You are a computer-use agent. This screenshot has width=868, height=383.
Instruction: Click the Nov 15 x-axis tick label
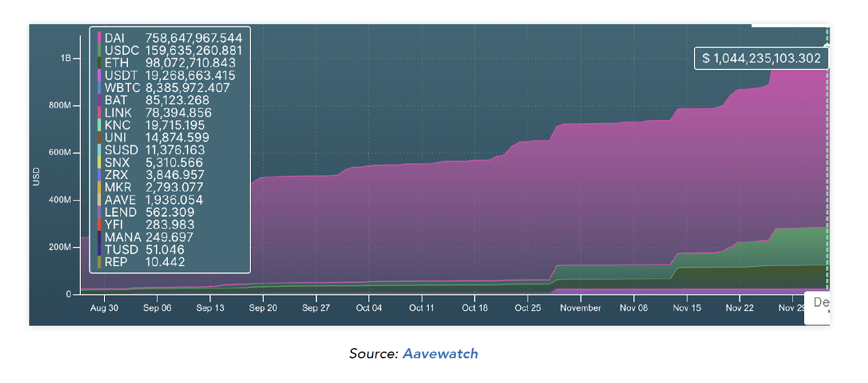point(687,308)
